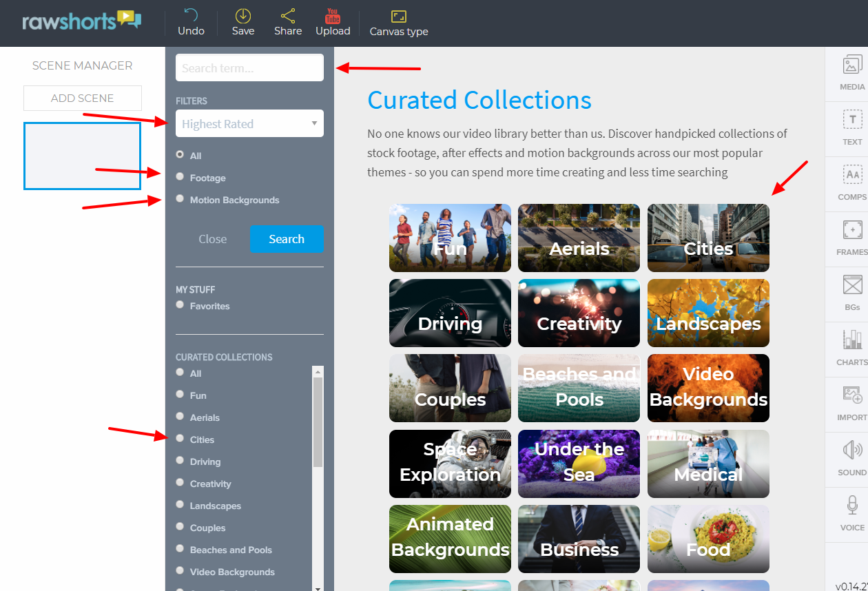Open the Medical collection tile
The height and width of the screenshot is (591, 868).
click(708, 464)
